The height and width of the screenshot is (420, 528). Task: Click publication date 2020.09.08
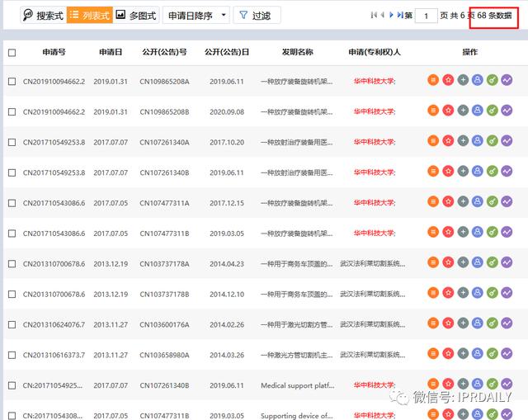(x=227, y=112)
